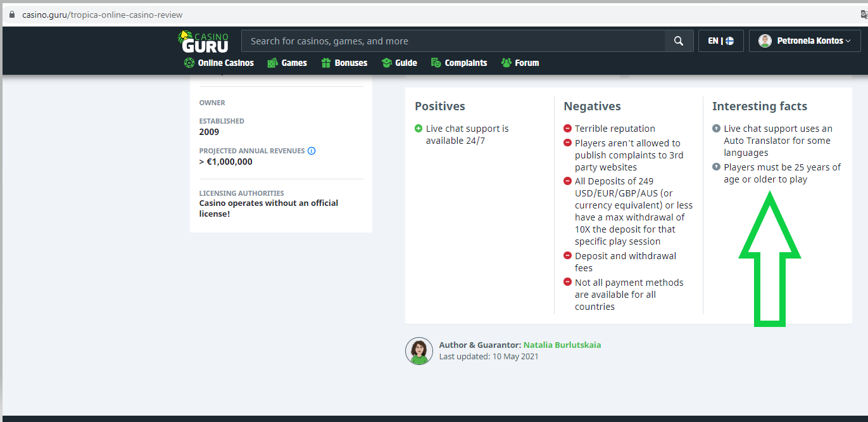
Task: Open the Guide menu text
Action: pos(406,63)
